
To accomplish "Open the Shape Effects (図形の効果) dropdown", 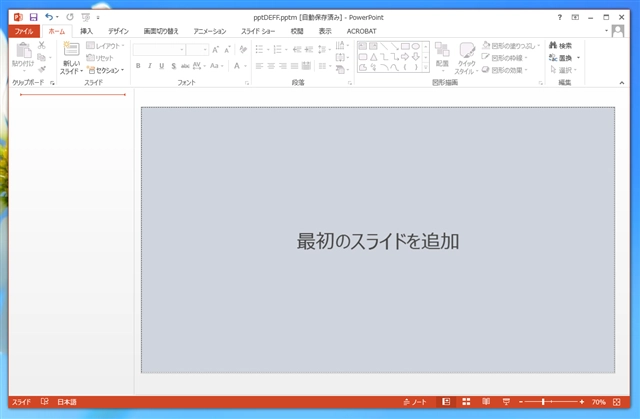I will [x=505, y=70].
